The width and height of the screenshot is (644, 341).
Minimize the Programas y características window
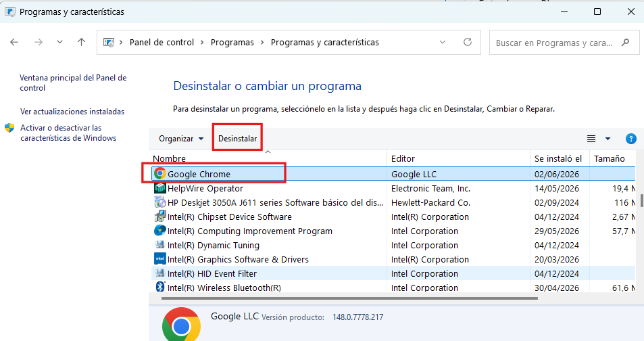click(564, 12)
